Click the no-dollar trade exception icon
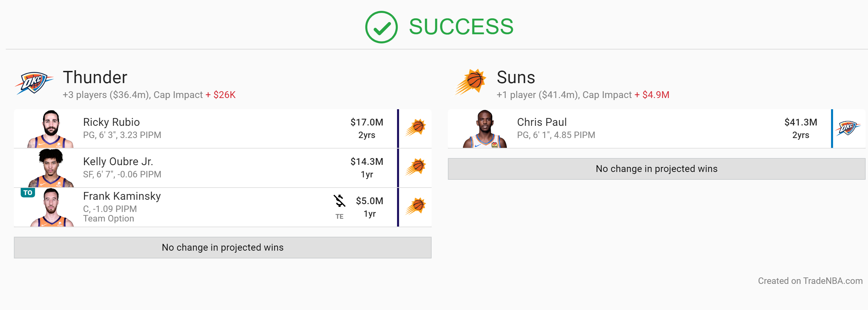The width and height of the screenshot is (868, 310). tap(339, 201)
